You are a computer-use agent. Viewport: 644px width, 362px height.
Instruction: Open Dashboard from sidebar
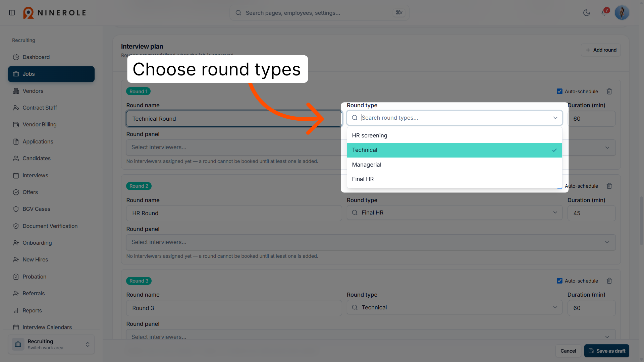tap(51, 57)
